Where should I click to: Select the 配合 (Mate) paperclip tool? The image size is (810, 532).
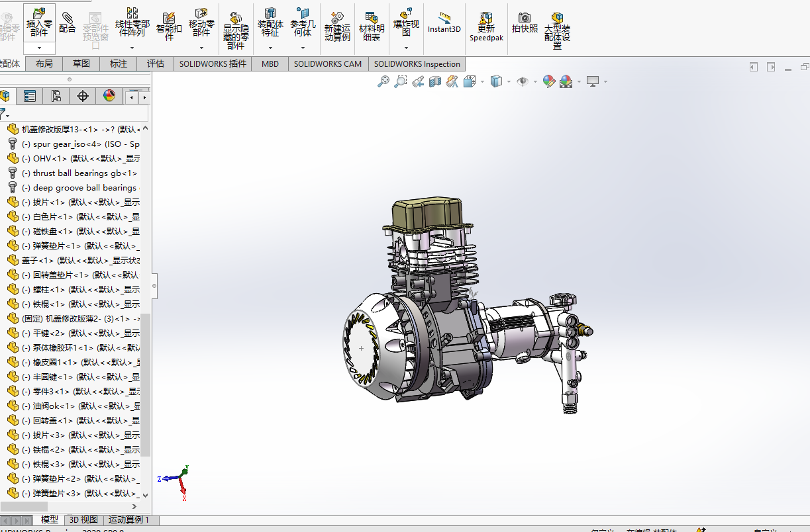pyautogui.click(x=68, y=21)
